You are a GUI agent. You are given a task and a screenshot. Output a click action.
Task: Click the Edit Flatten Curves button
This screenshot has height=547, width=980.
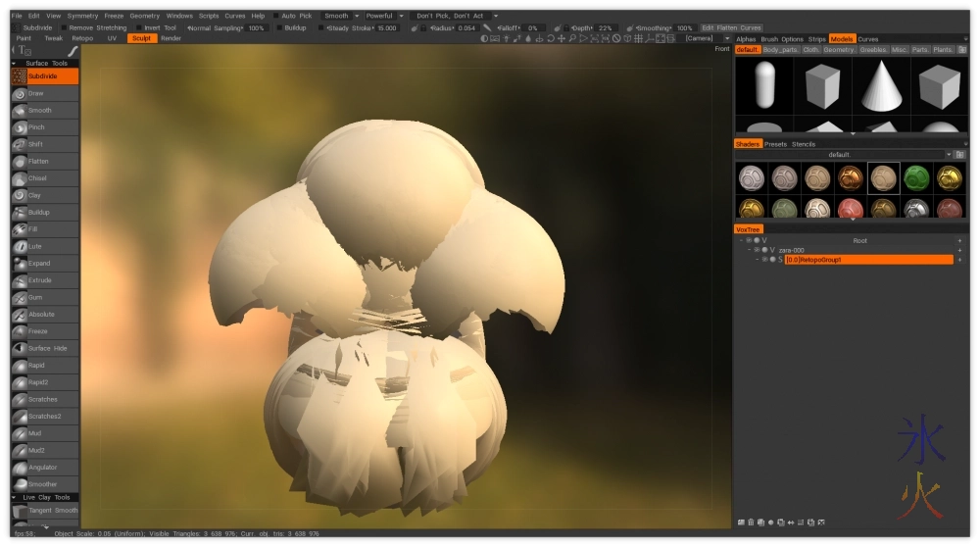coord(730,27)
